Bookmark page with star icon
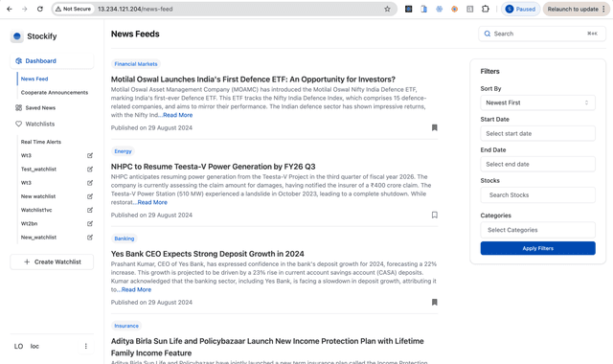This screenshot has width=613, height=364. click(387, 9)
